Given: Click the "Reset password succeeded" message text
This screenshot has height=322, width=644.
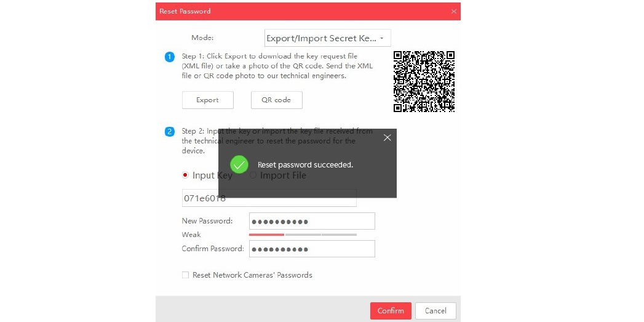Looking at the screenshot, I should coord(305,165).
